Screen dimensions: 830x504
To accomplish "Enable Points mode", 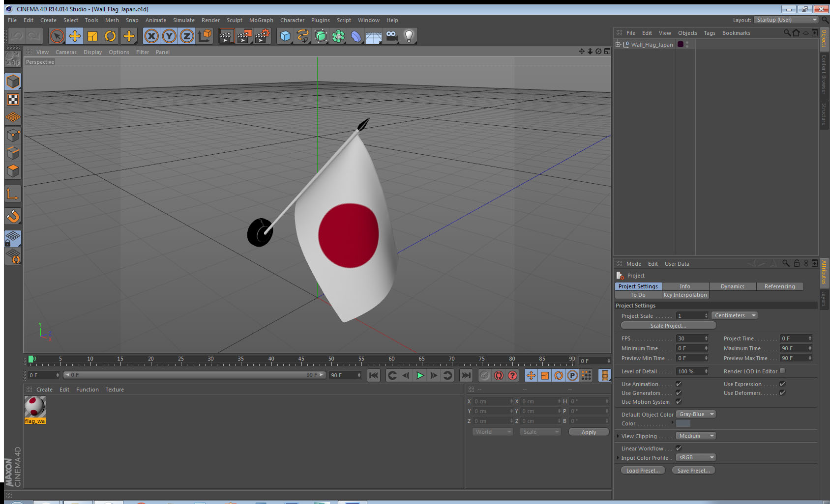I will (13, 135).
